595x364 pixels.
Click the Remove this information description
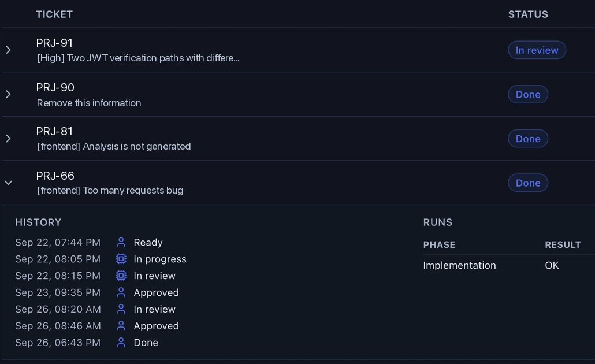pyautogui.click(x=89, y=103)
